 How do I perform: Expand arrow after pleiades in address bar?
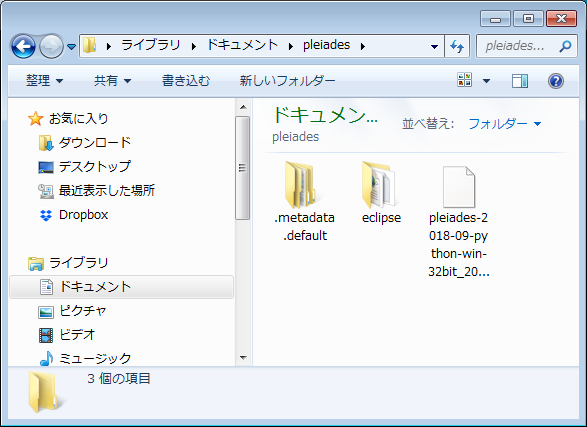click(x=363, y=46)
